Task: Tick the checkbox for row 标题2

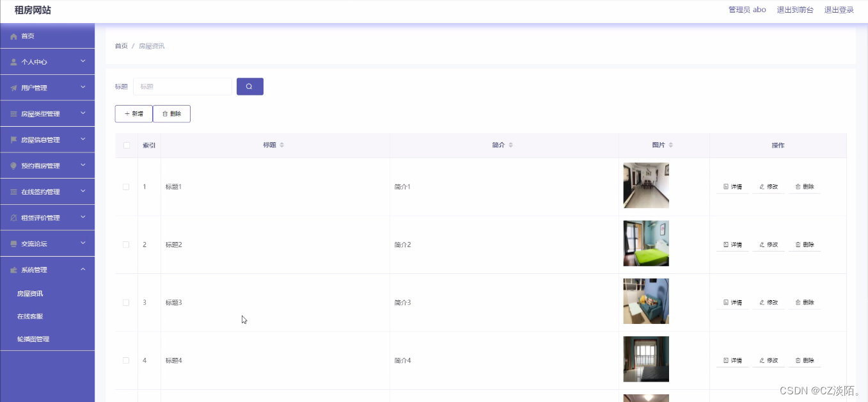Action: [x=126, y=245]
